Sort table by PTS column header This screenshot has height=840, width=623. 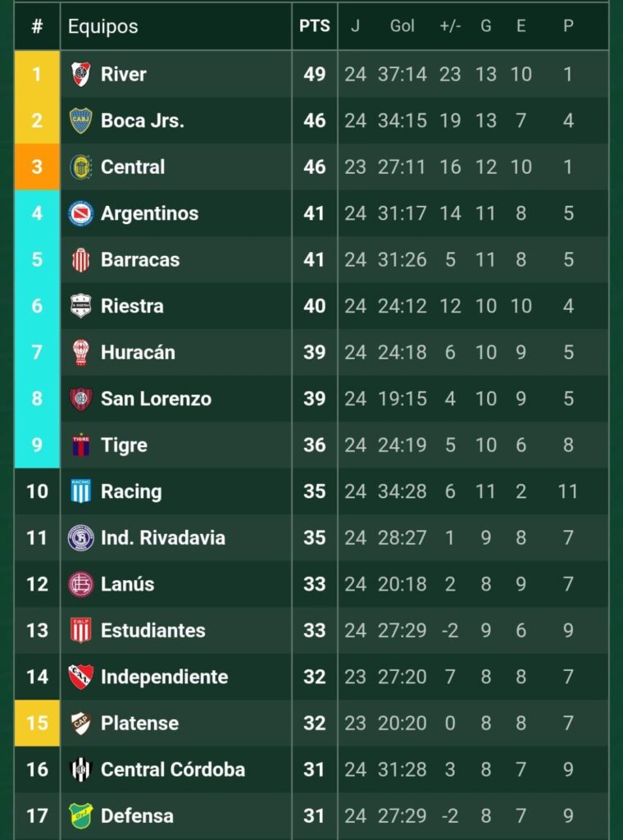pyautogui.click(x=315, y=26)
